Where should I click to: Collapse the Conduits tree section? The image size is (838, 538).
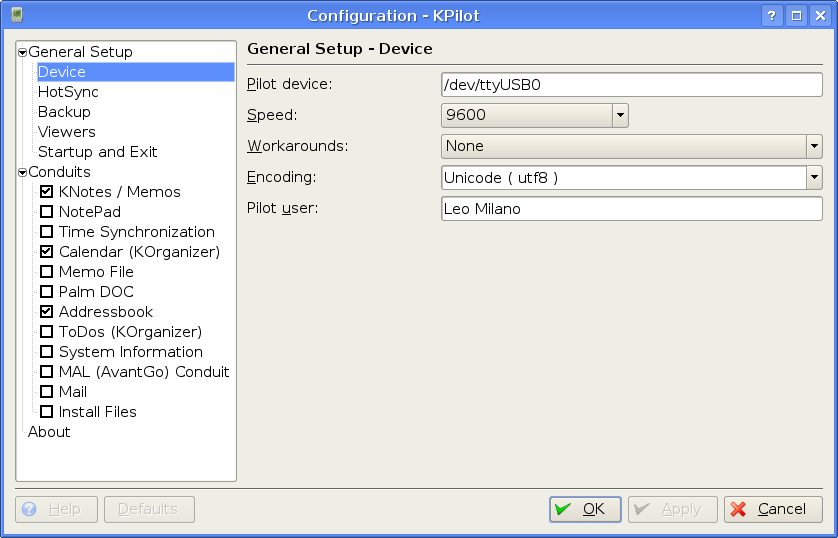point(22,173)
